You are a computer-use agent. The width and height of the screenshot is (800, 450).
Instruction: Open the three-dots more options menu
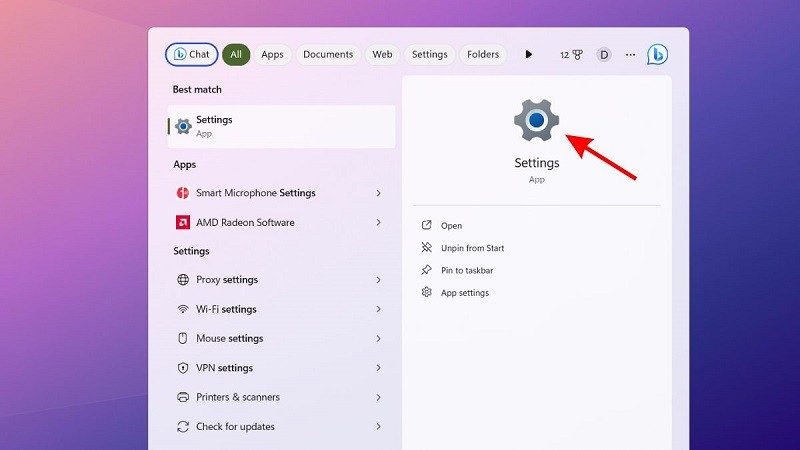tap(630, 55)
